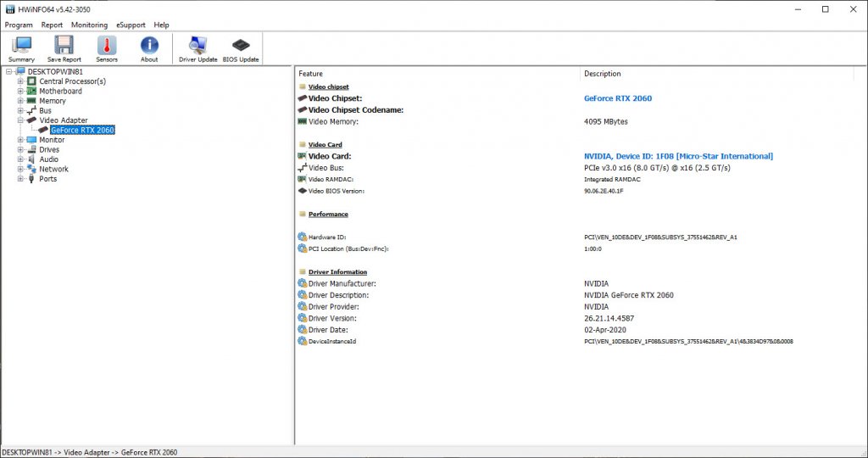Image resolution: width=868 pixels, height=458 pixels.
Task: Expand the Memory tree node
Action: pos(20,101)
